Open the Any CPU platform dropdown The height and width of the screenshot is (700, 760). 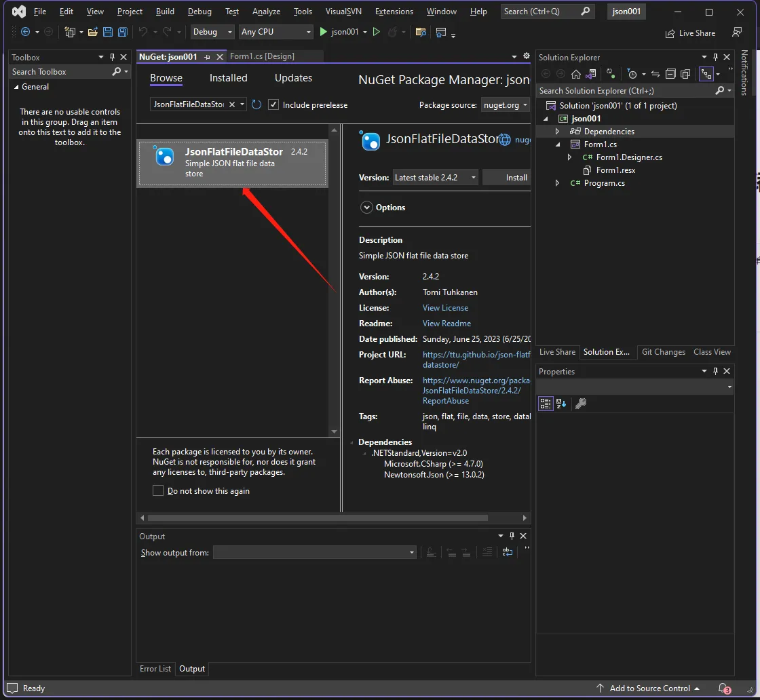pos(276,32)
